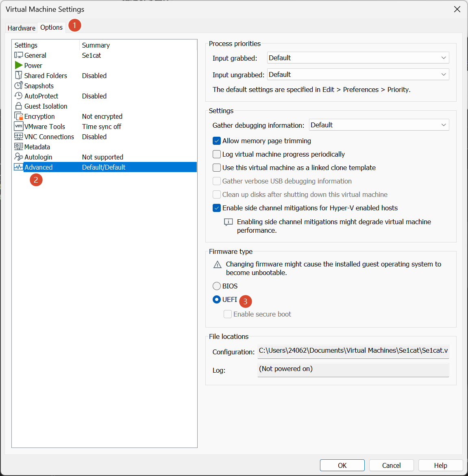The height and width of the screenshot is (476, 468).
Task: Select the Snapshots row label
Action: 39,86
